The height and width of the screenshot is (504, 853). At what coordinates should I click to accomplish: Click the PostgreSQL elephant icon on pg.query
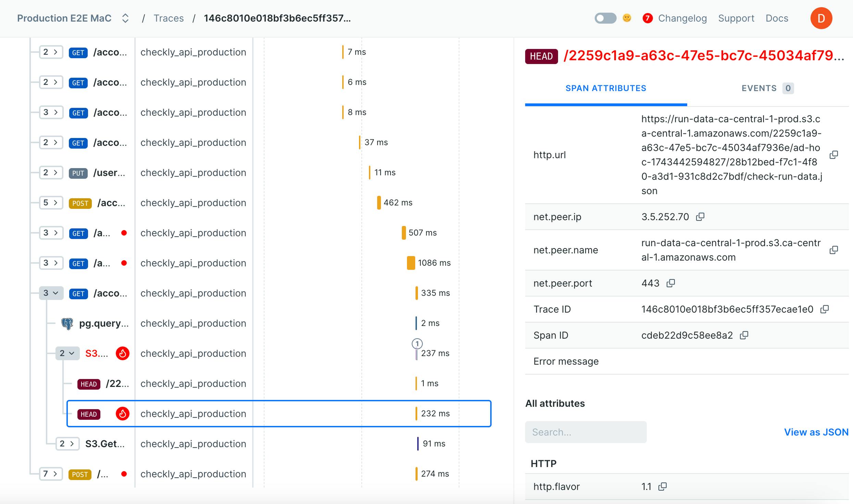[x=67, y=323]
